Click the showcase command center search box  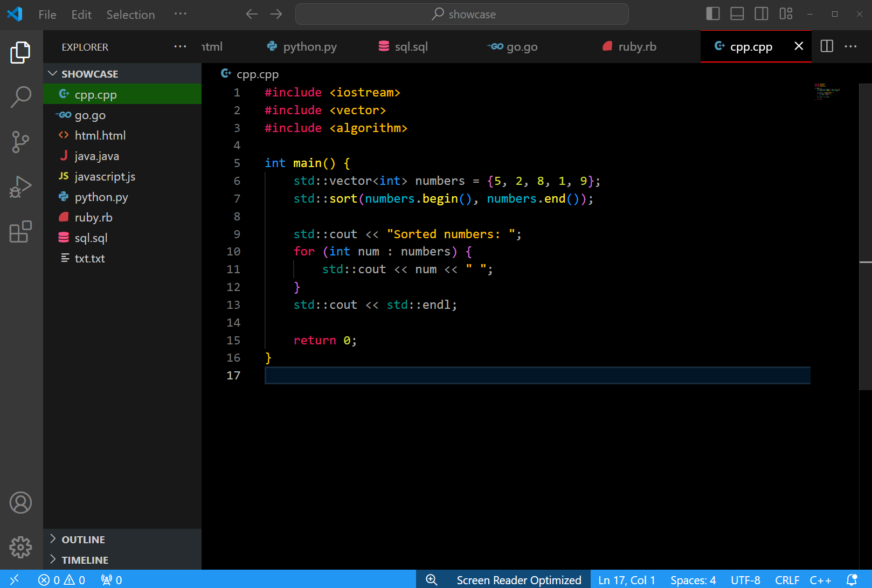[462, 14]
